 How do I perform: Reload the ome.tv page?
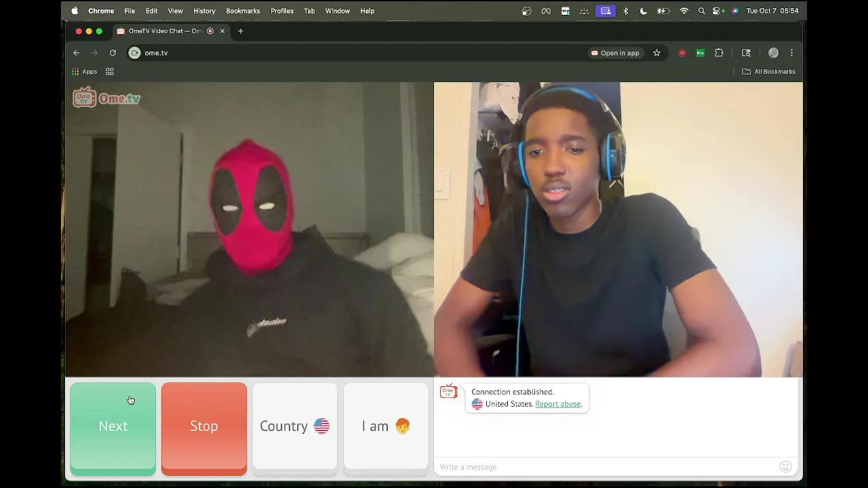click(113, 53)
